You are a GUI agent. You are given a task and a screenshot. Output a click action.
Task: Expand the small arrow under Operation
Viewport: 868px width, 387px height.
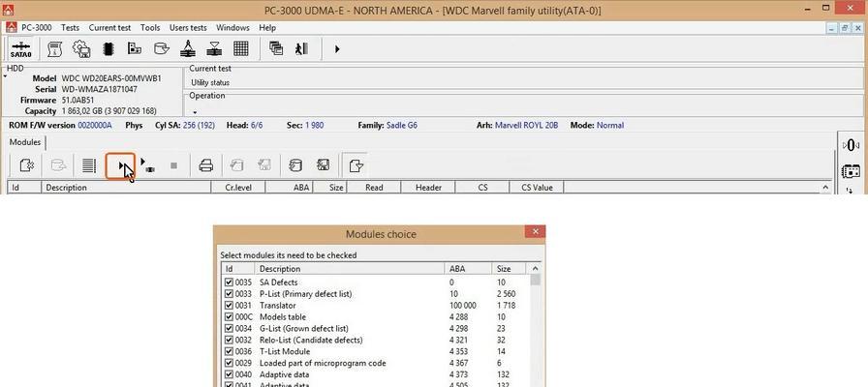pos(195,112)
